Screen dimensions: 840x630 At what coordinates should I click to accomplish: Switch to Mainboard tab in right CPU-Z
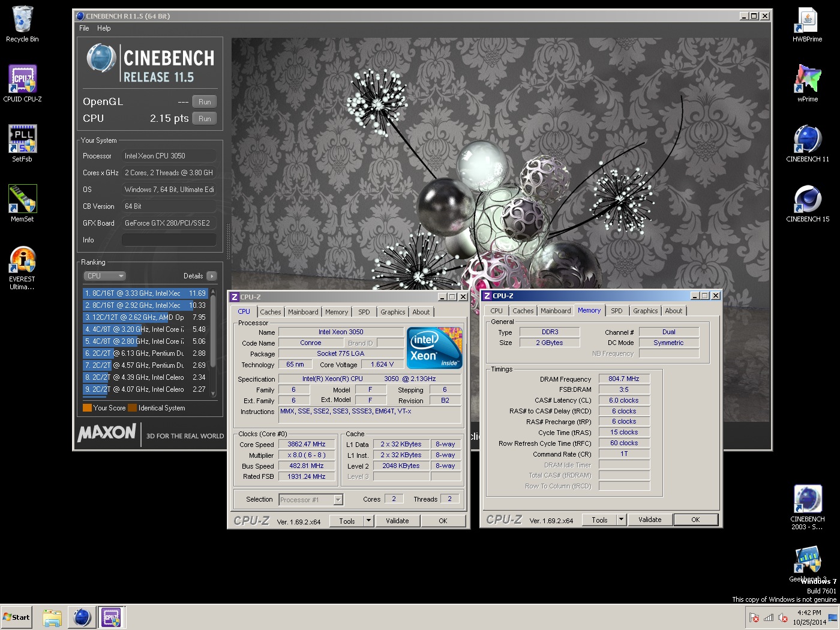pos(556,311)
